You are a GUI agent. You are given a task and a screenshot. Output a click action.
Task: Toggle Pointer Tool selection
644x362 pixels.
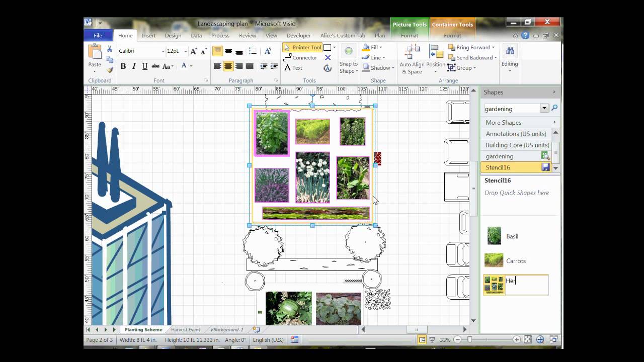pyautogui.click(x=302, y=47)
